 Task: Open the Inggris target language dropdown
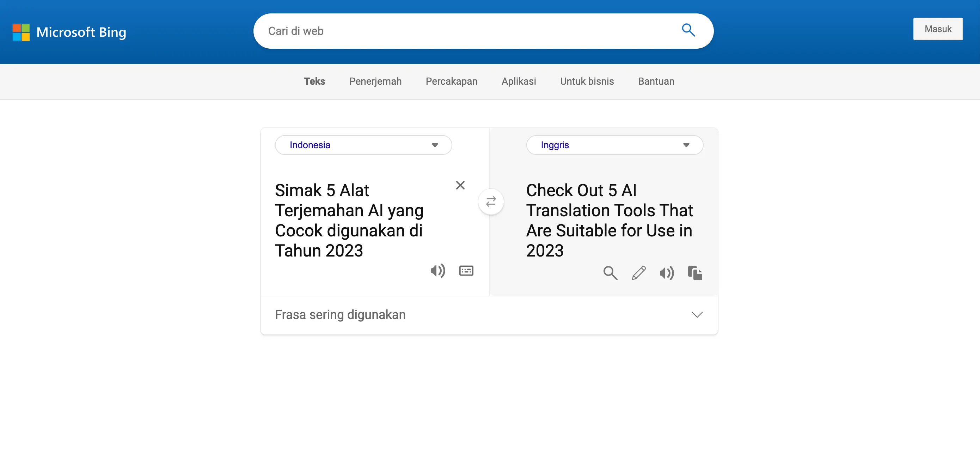614,145
